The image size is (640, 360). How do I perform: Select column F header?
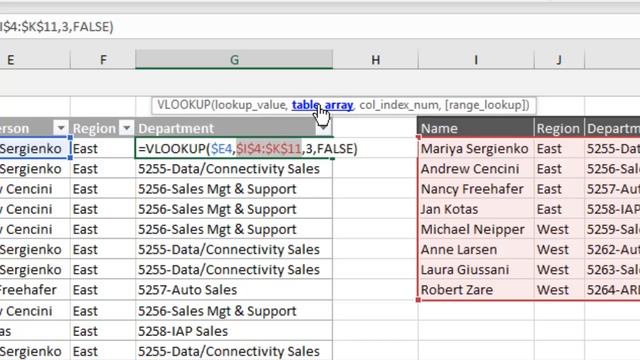pyautogui.click(x=103, y=60)
